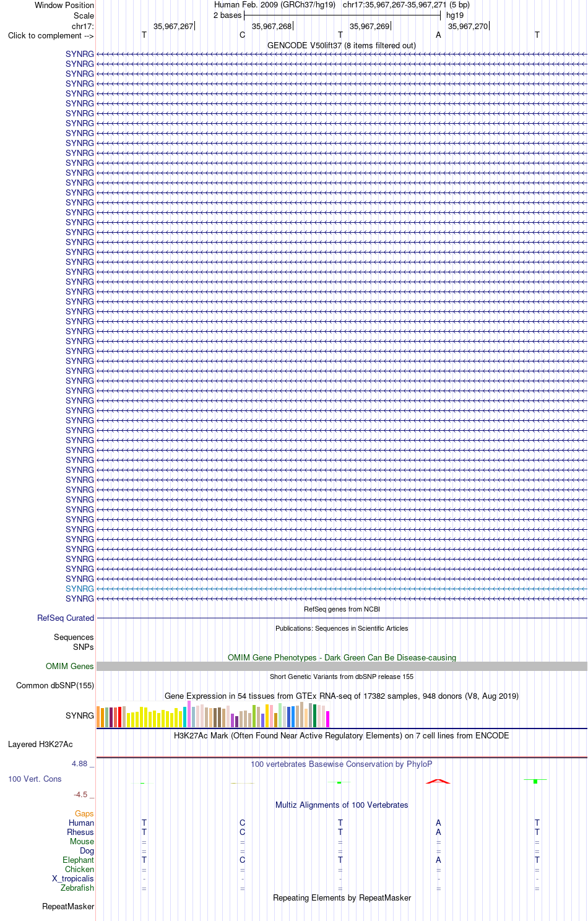Viewport: 588px width, 921px height.
Task: Open 'Repeating Elements by RepeatMasker' title
Action: point(342,897)
